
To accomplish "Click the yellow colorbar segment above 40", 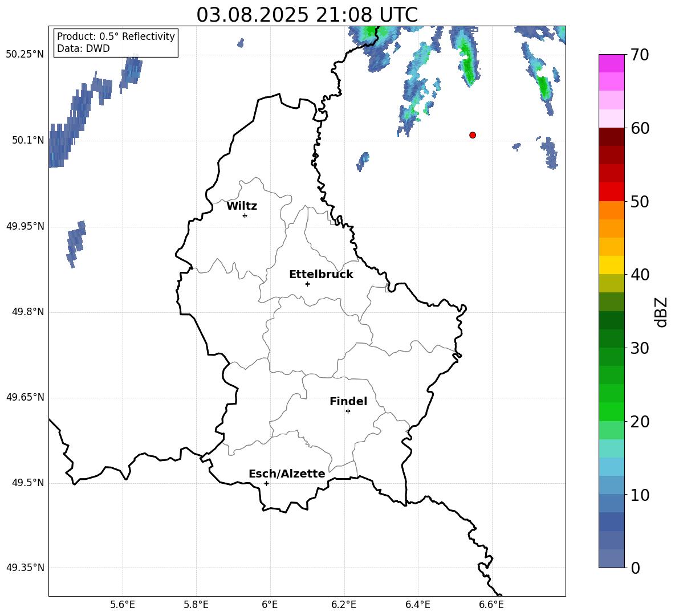I will tap(611, 265).
